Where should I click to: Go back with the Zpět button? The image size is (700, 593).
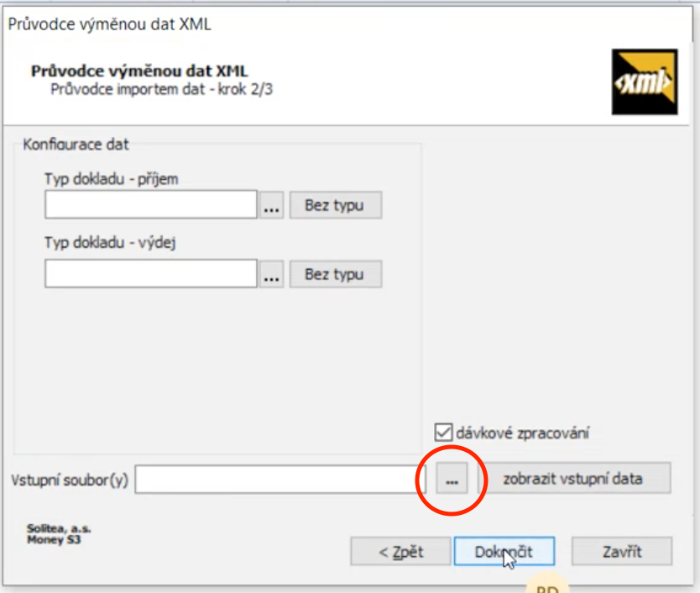[400, 552]
